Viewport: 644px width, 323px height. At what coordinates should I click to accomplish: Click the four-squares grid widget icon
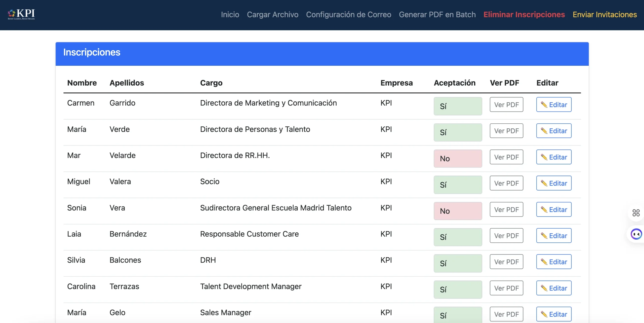pyautogui.click(x=636, y=213)
